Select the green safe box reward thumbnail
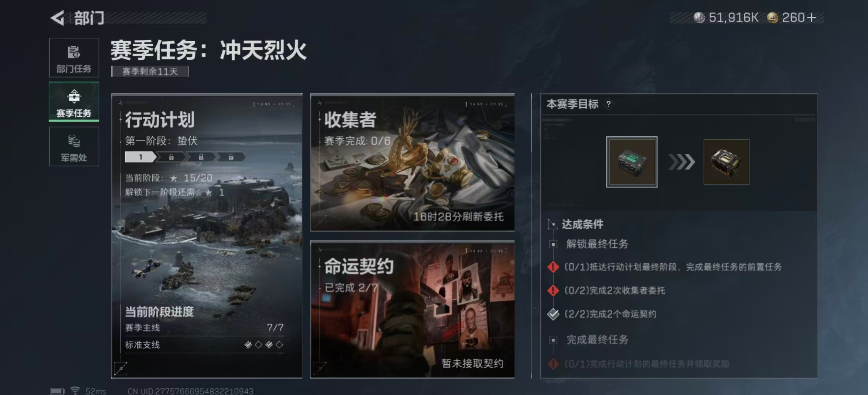 [x=632, y=162]
